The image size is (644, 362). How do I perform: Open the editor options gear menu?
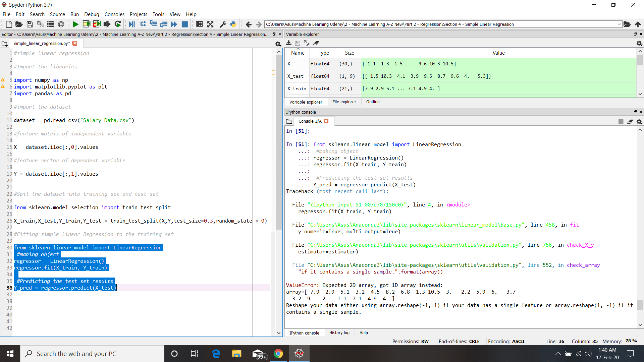coord(278,44)
